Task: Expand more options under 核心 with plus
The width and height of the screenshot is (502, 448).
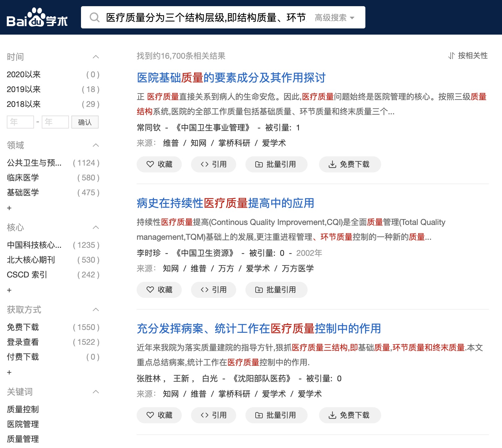Action: pos(9,290)
